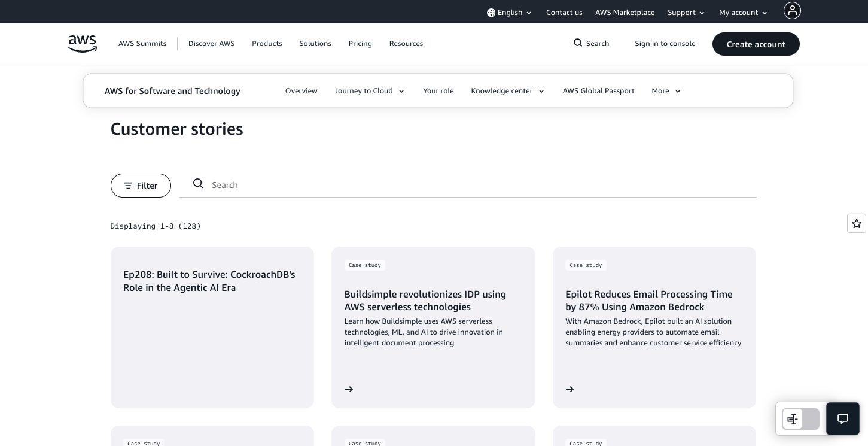Open the Discover AWS menu
868x446 pixels.
tap(212, 44)
